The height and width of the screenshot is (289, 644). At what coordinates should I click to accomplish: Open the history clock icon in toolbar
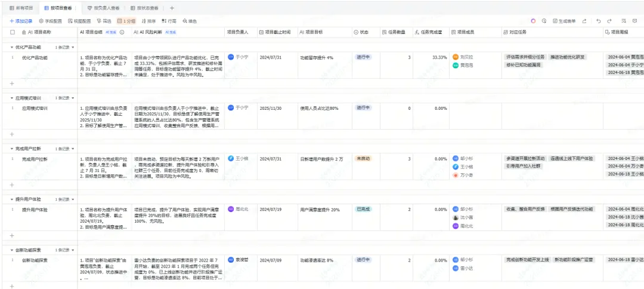544,21
